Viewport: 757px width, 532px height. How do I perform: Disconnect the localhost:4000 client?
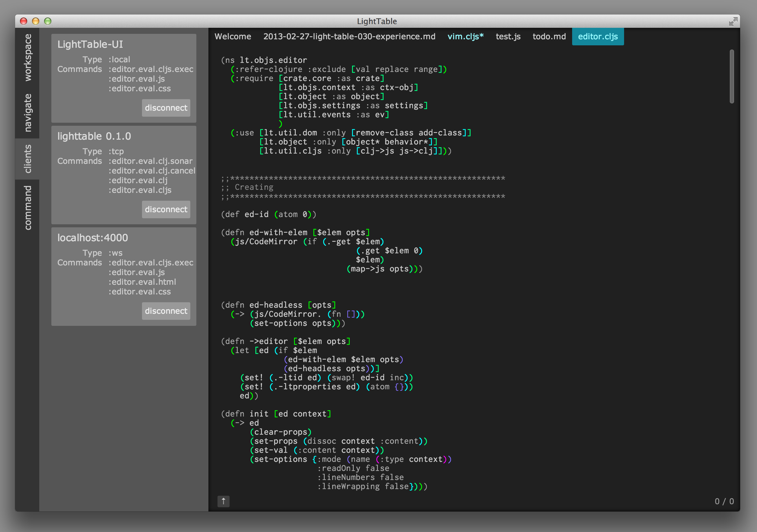(166, 311)
